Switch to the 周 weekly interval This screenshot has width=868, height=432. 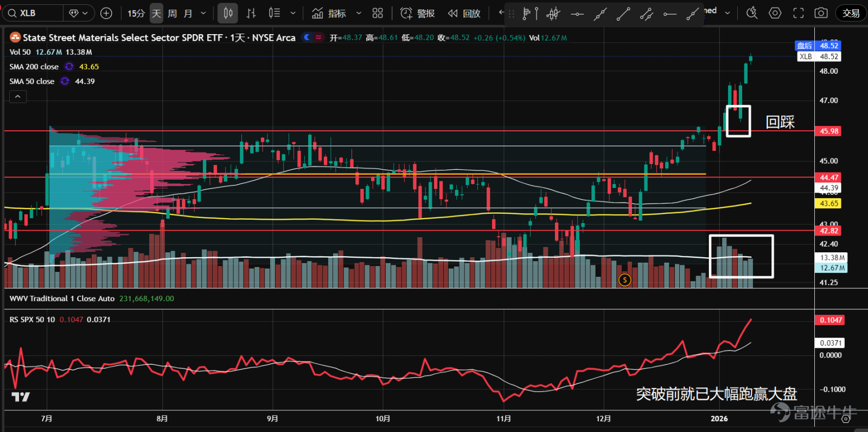tap(172, 13)
